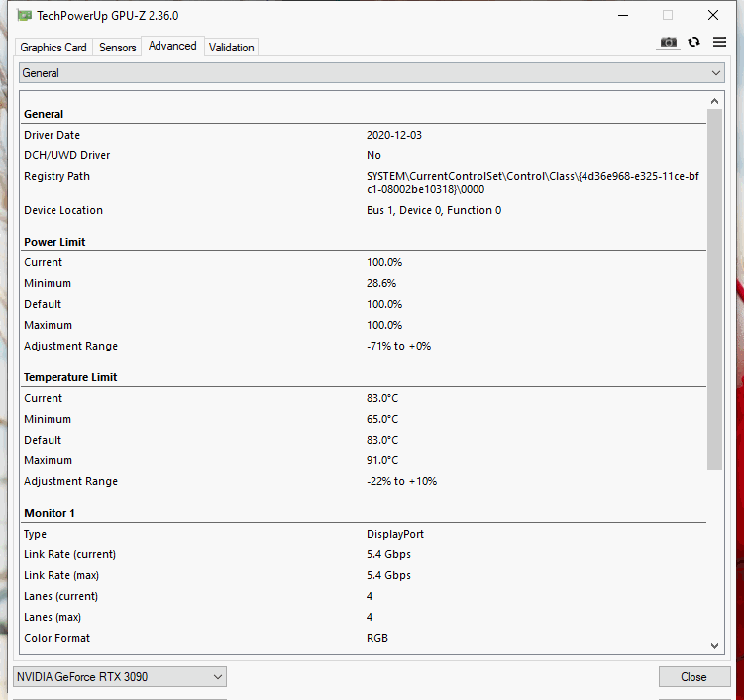Go to the Validation tab

pos(232,48)
